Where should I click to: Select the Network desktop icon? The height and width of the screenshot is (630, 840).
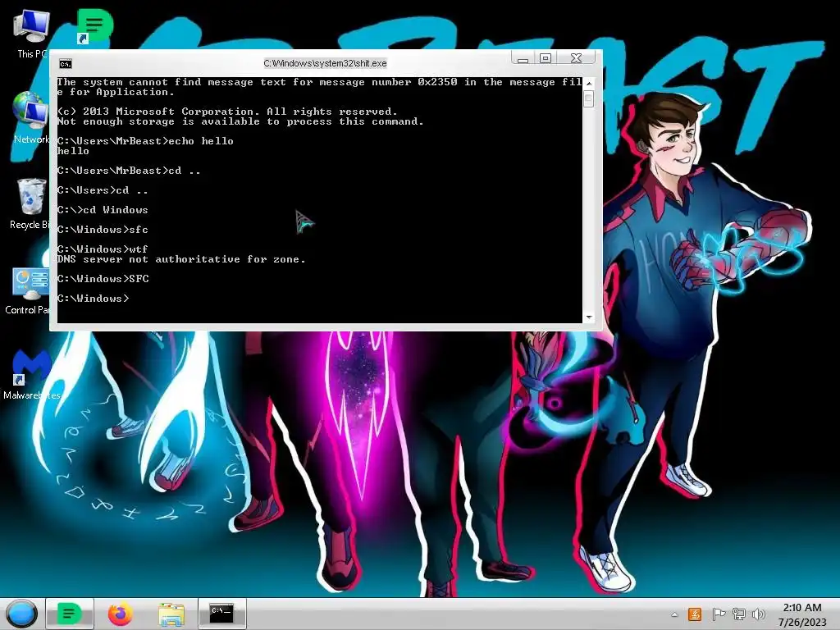click(31, 118)
